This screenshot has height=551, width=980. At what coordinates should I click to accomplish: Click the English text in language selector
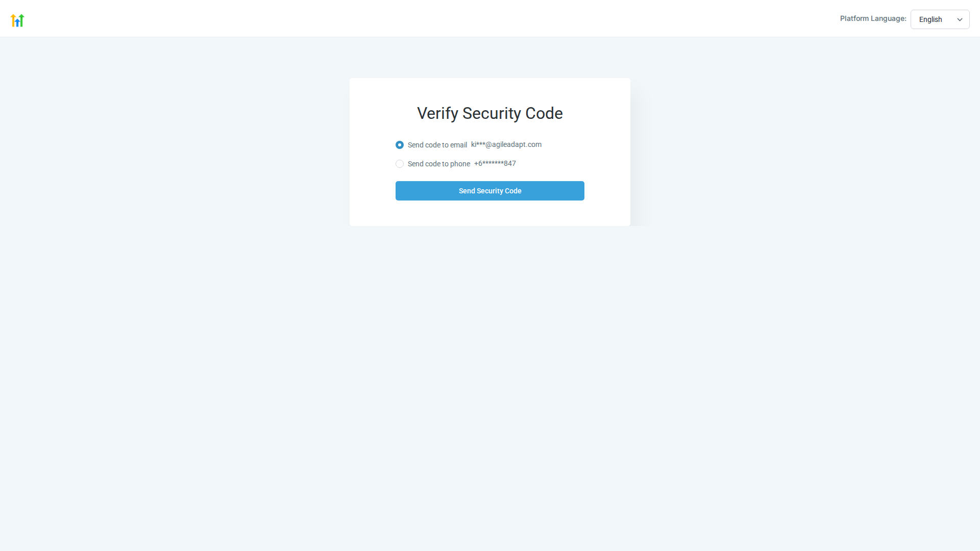click(x=930, y=19)
